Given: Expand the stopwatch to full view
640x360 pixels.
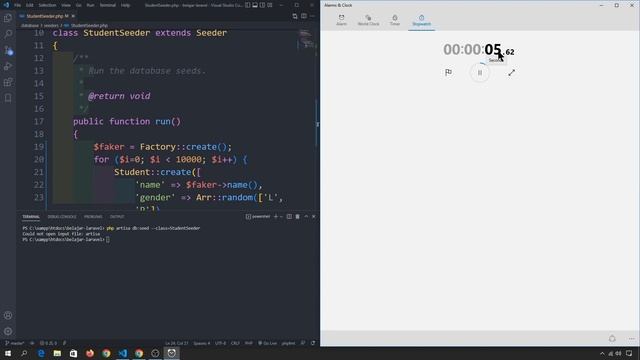Looking at the screenshot, I should tap(511, 73).
